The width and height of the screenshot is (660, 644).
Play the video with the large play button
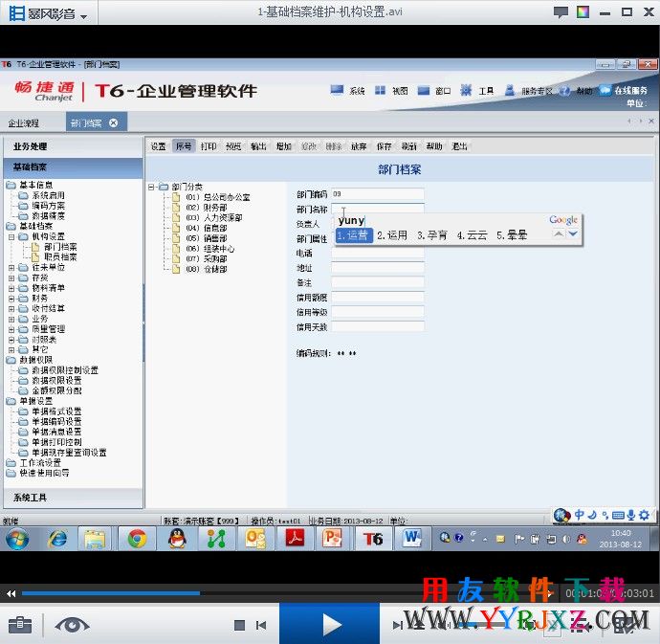(330, 625)
